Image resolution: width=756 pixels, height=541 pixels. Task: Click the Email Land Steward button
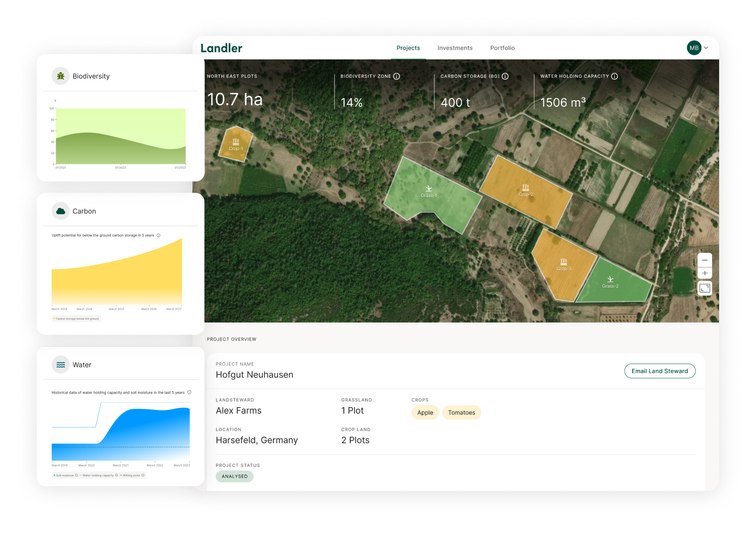click(659, 371)
